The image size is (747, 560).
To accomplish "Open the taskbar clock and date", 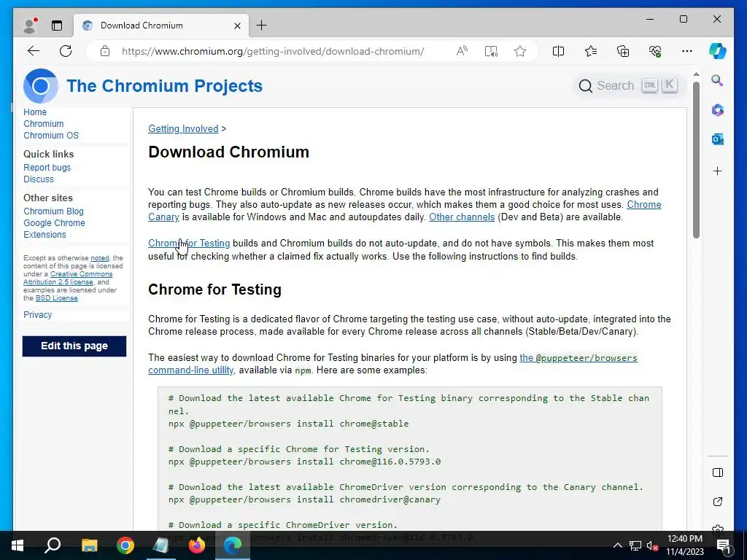I will click(x=684, y=545).
